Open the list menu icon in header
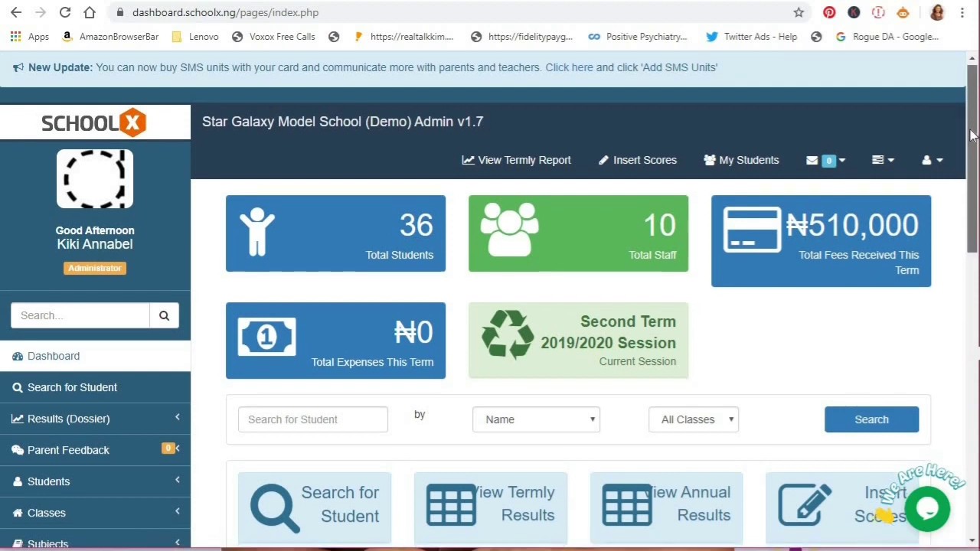 [882, 160]
